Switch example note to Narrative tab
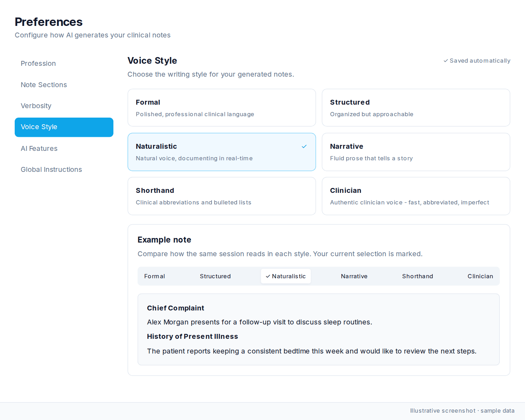This screenshot has height=420, width=525. 354,276
